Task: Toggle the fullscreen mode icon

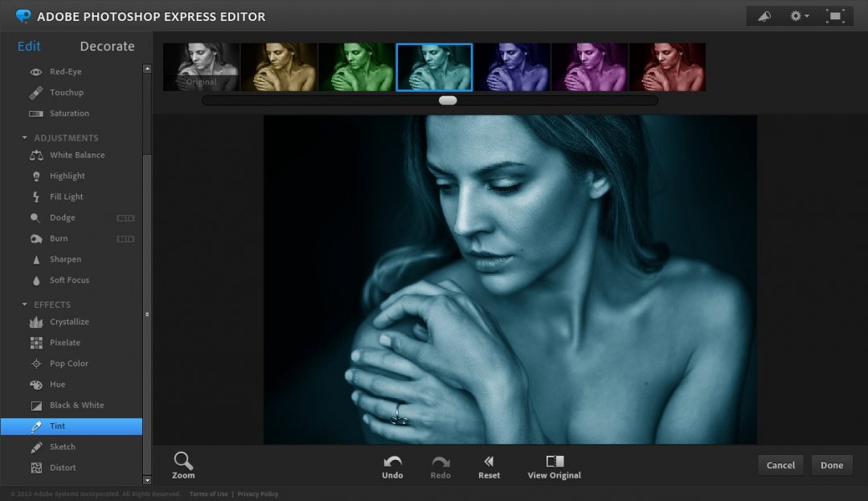Action: [x=835, y=16]
